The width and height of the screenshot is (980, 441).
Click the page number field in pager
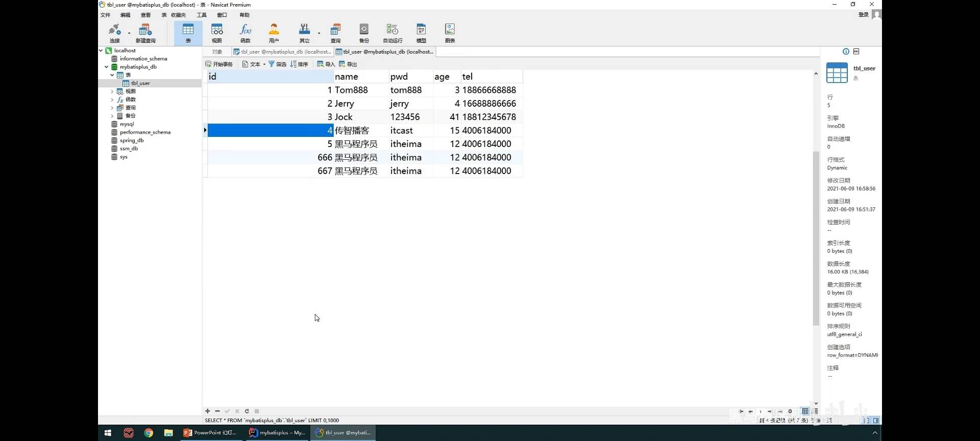[x=761, y=411]
